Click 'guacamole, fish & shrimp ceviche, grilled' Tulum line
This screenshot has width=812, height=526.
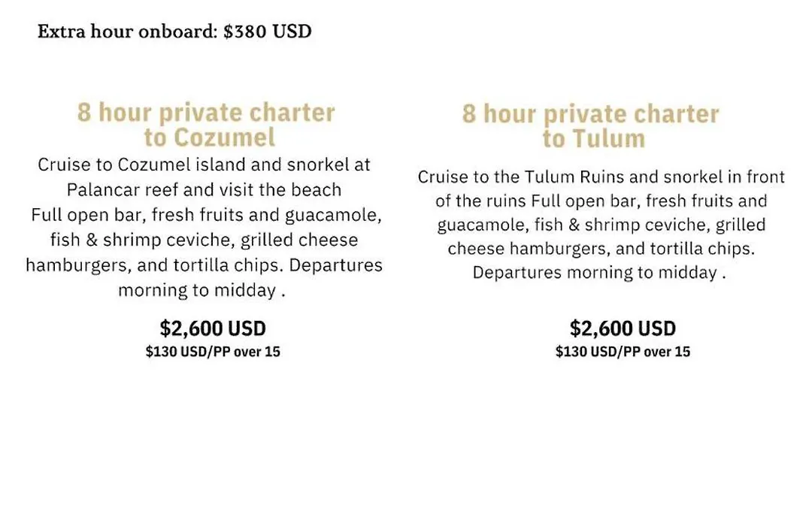point(601,225)
